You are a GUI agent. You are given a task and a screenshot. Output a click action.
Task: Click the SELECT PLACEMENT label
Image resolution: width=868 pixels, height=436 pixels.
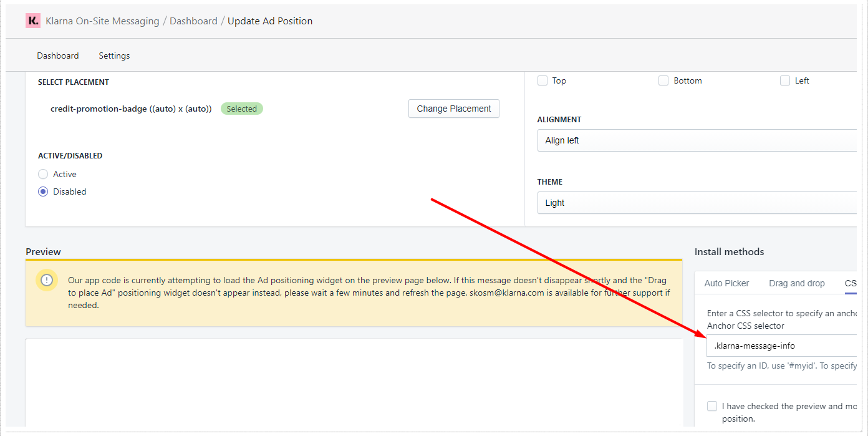(74, 82)
